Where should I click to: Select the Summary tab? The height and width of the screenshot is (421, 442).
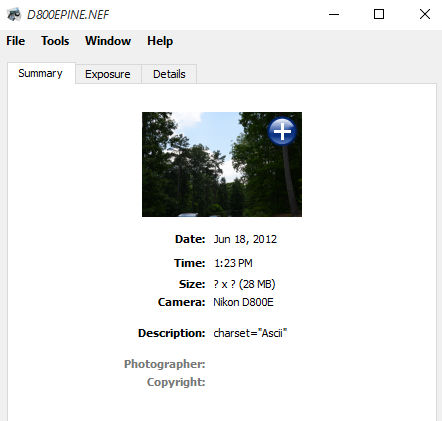(40, 73)
